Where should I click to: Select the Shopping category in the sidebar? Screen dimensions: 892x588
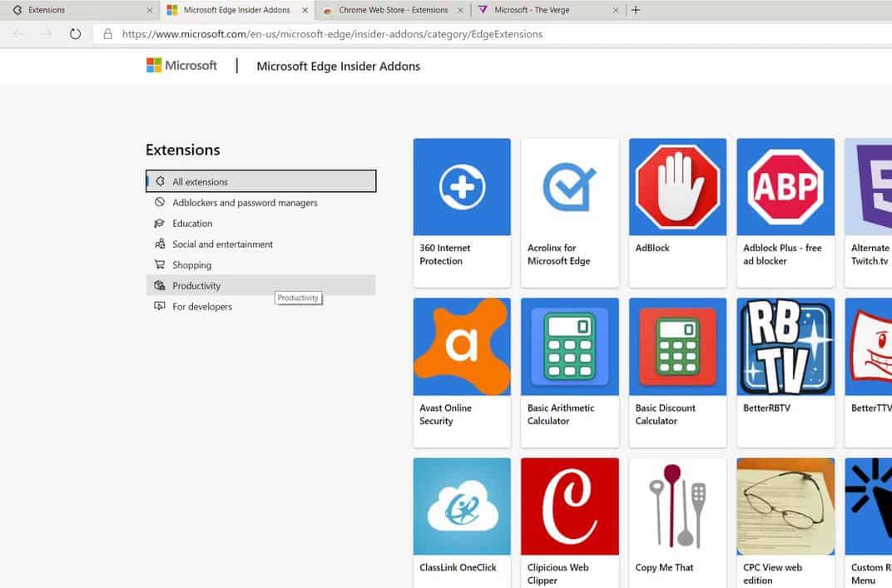coord(192,264)
